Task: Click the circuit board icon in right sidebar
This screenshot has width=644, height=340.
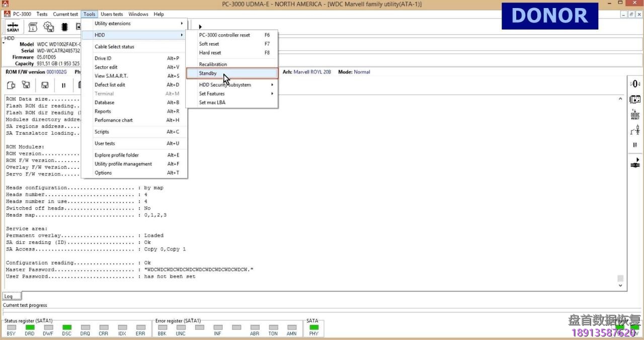Action: pos(635,100)
